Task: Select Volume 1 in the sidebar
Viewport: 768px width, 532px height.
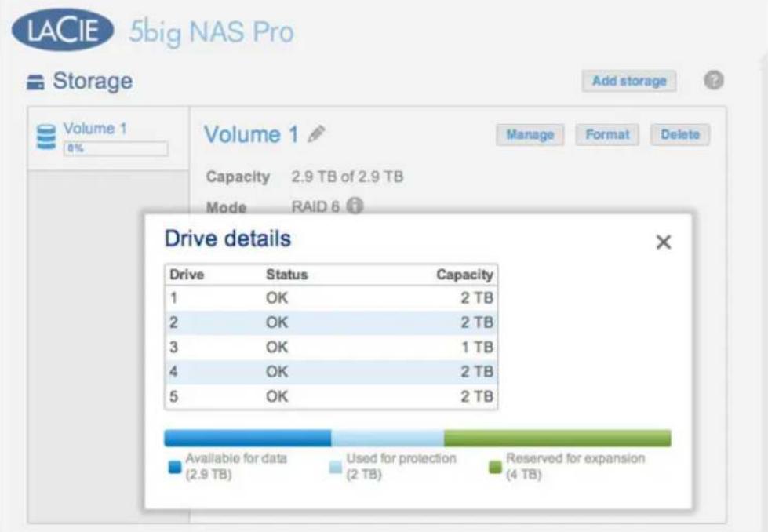Action: click(109, 138)
